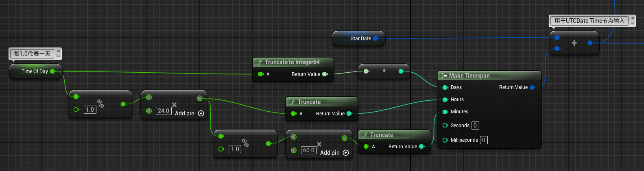644x171 pixels.
Task: Click the Make Timespan node title icon
Action: pyautogui.click(x=444, y=76)
